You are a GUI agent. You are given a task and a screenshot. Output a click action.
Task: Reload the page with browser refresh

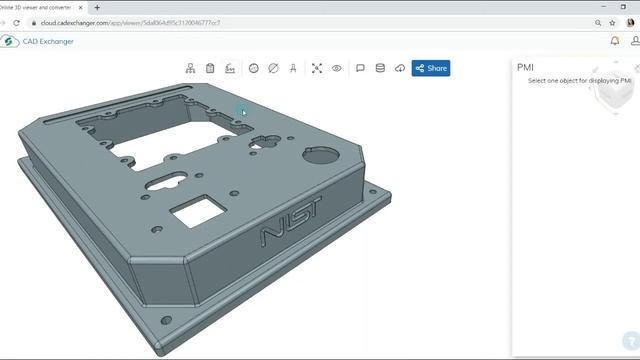coord(16,23)
